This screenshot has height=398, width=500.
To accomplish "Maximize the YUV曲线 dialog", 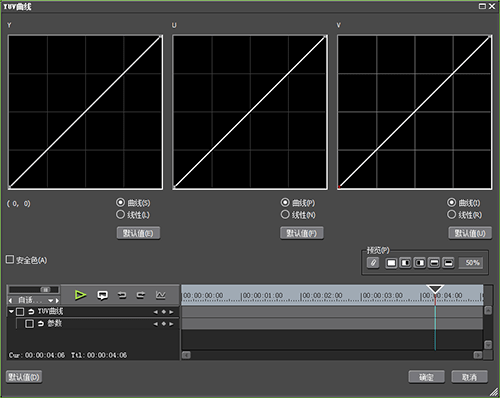I will tap(482, 6).
